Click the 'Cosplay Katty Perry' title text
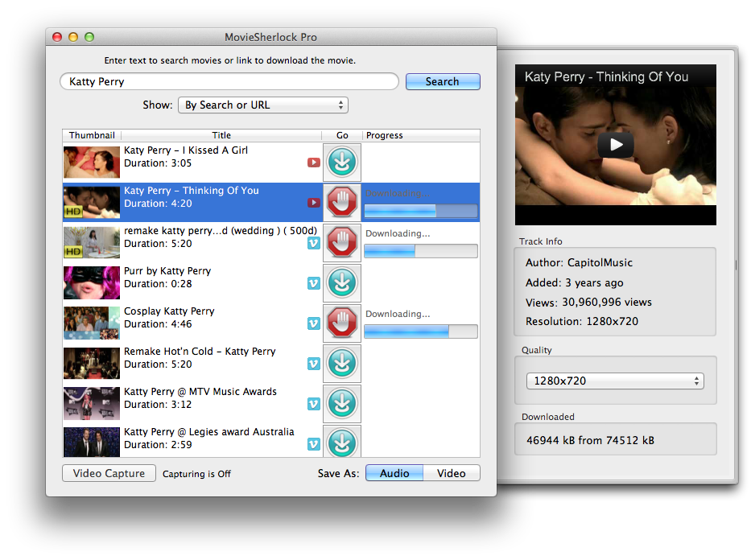Viewport: 751px width, 560px height. click(x=169, y=311)
